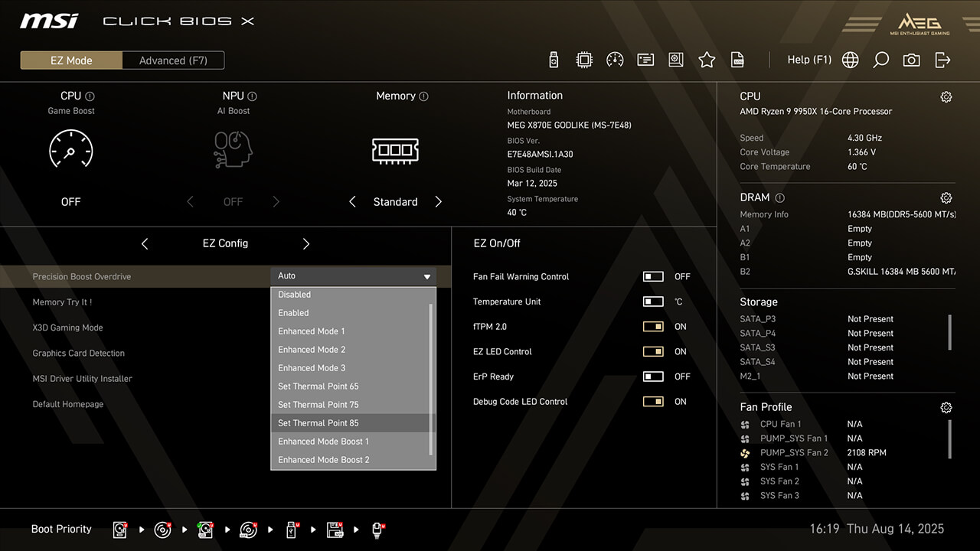
Task: Open the M-Flash USB update icon
Action: [x=554, y=60]
